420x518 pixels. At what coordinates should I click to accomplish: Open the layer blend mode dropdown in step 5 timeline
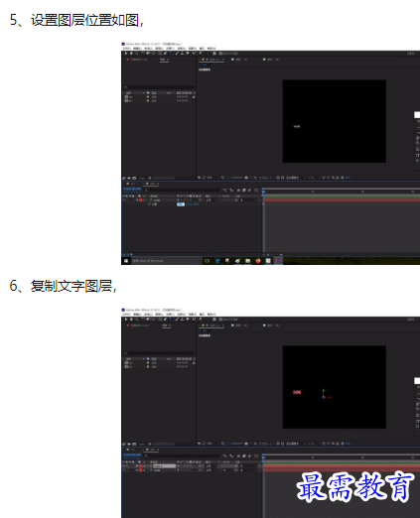[x=210, y=200]
